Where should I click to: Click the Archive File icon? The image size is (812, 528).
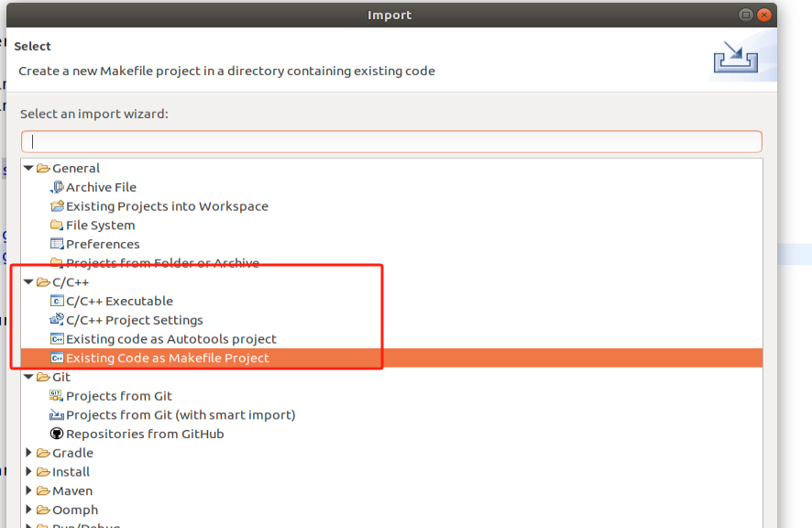coord(57,187)
